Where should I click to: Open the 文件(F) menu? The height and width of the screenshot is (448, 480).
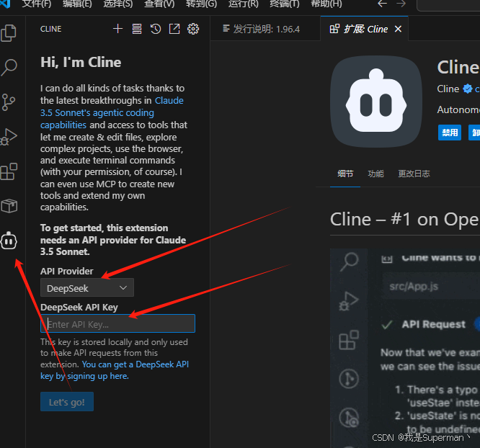click(x=37, y=4)
